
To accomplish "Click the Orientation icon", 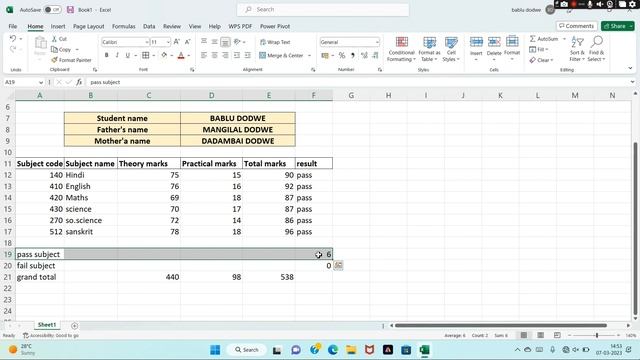I will 237,42.
